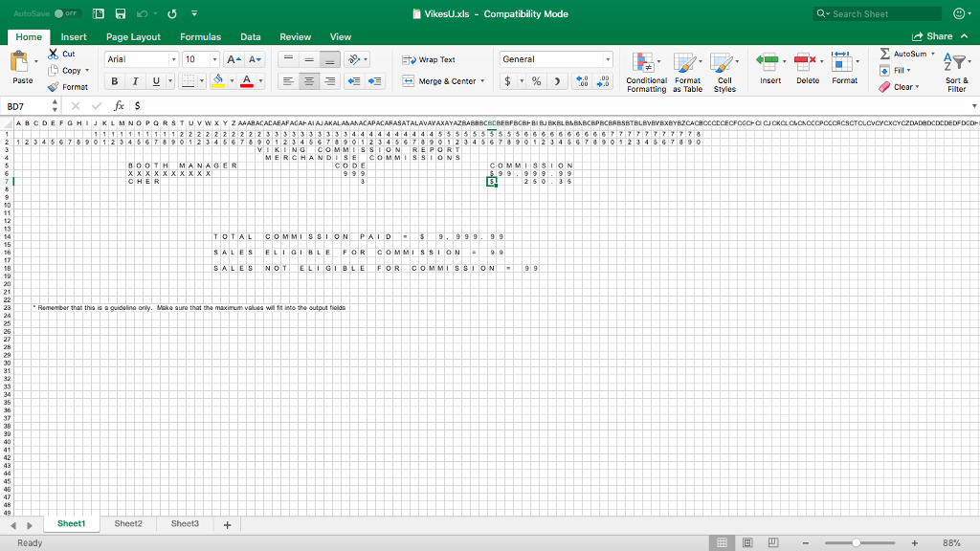Image resolution: width=980 pixels, height=551 pixels.
Task: Apply the yellow fill color bucket
Action: click(218, 81)
